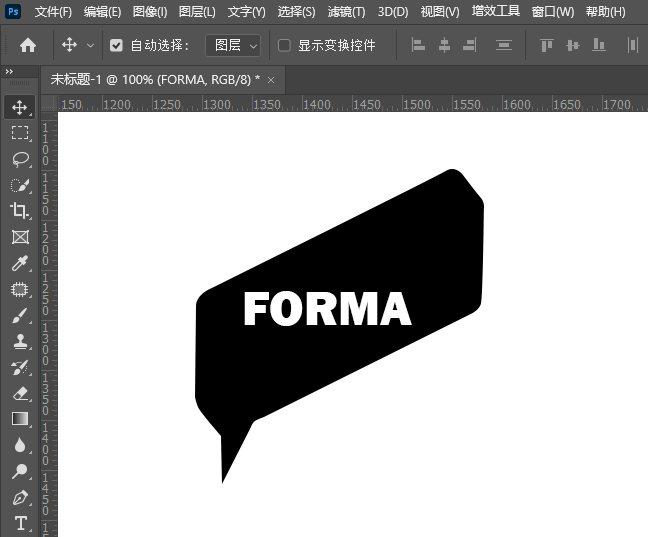Open the 图像(I) menu

(150, 12)
